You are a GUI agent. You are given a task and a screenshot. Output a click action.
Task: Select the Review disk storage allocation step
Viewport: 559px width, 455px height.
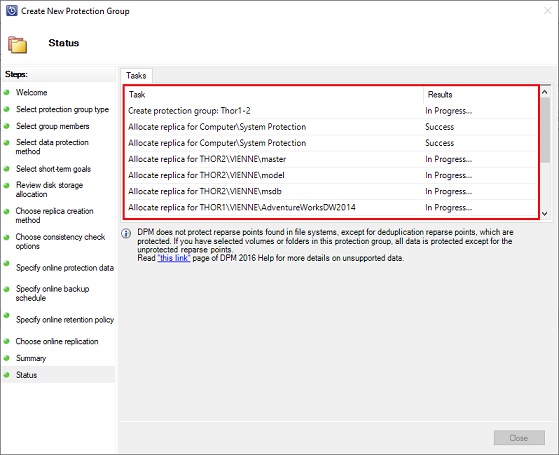click(49, 190)
